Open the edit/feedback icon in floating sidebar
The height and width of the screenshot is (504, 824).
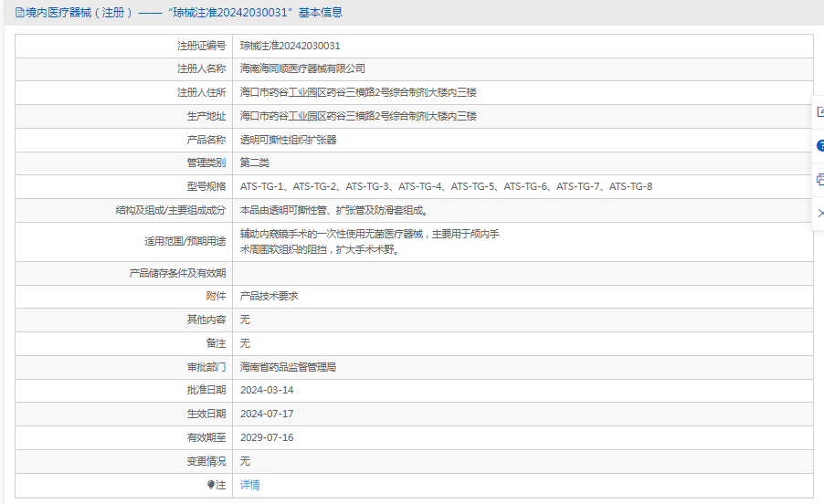point(820,111)
